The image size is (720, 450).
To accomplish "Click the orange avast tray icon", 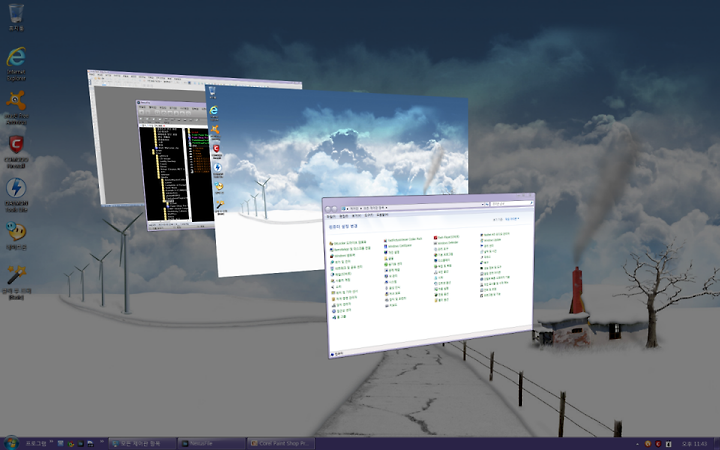I will [x=647, y=444].
